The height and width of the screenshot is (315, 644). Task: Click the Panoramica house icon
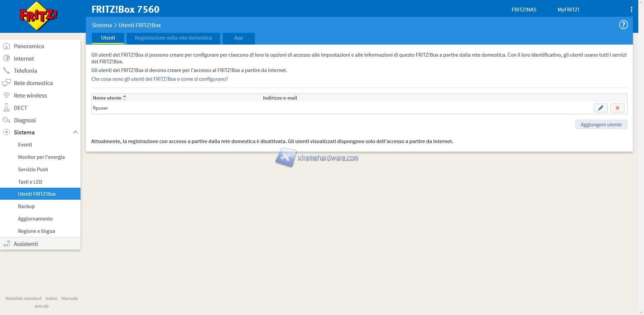(x=6, y=46)
